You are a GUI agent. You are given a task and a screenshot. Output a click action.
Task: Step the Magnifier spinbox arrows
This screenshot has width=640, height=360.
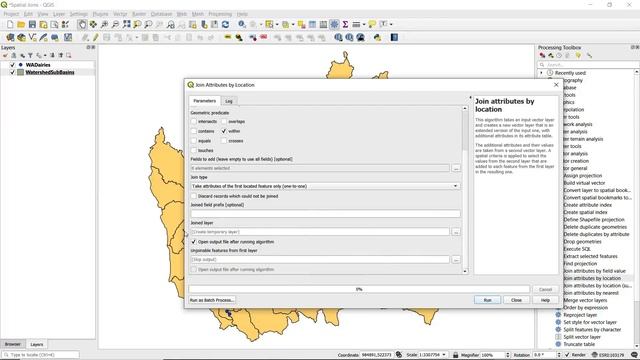coord(508,355)
